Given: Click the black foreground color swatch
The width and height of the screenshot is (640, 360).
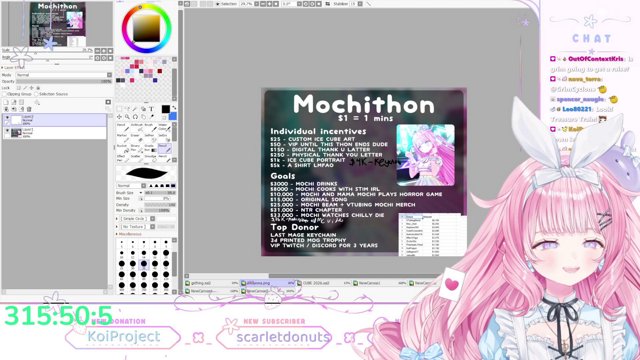Looking at the screenshot, I should tap(166, 109).
